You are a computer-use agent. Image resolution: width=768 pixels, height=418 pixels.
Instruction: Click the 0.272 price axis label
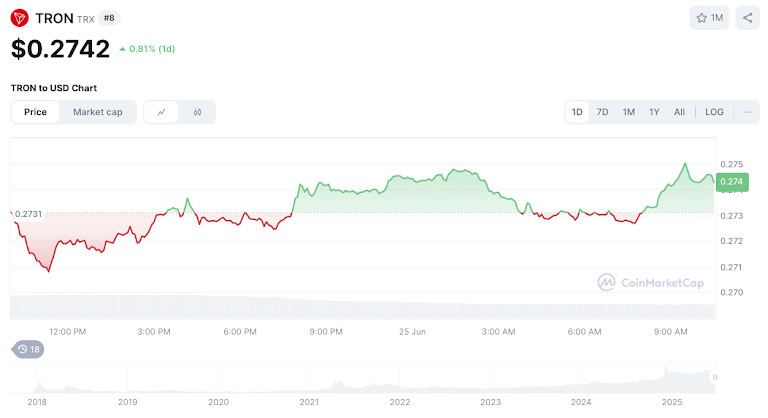coord(732,241)
